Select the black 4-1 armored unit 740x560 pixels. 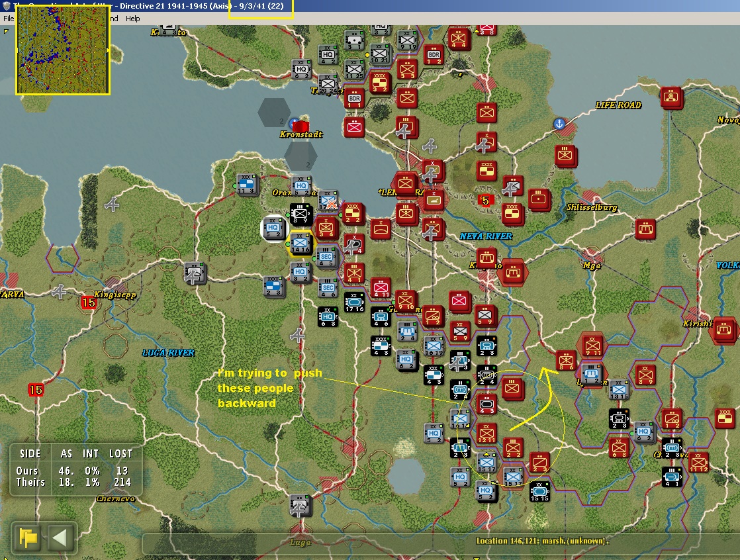[x=672, y=476]
